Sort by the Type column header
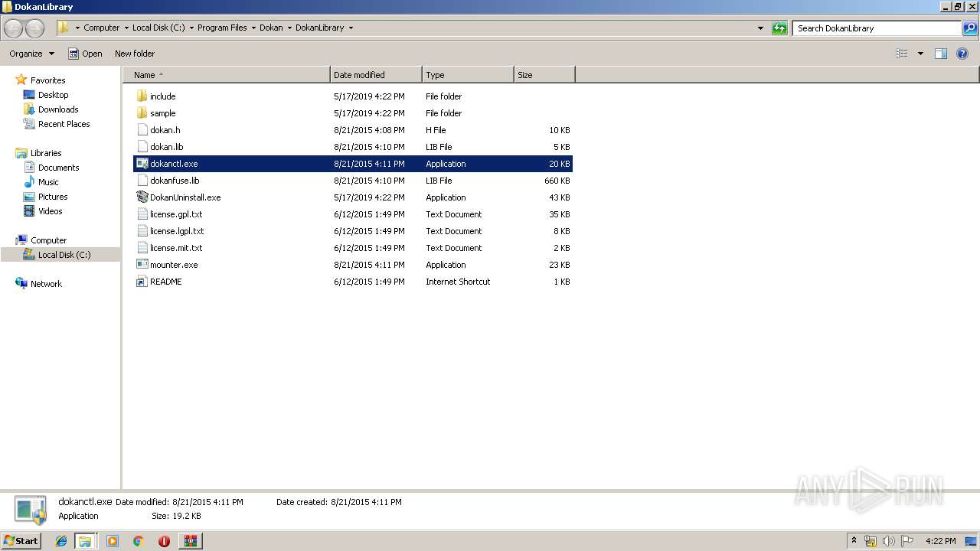The width and height of the screenshot is (980, 551). (468, 75)
